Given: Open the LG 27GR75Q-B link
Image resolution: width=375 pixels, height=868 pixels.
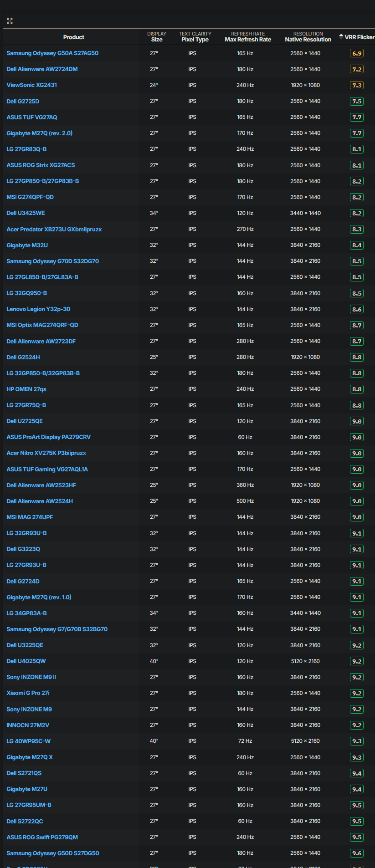Looking at the screenshot, I should (26, 405).
